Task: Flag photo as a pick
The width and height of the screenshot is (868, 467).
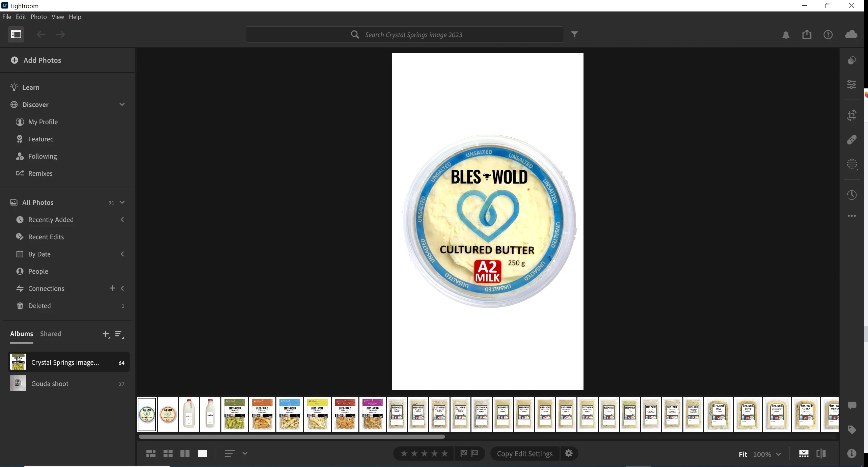Action: pos(464,453)
